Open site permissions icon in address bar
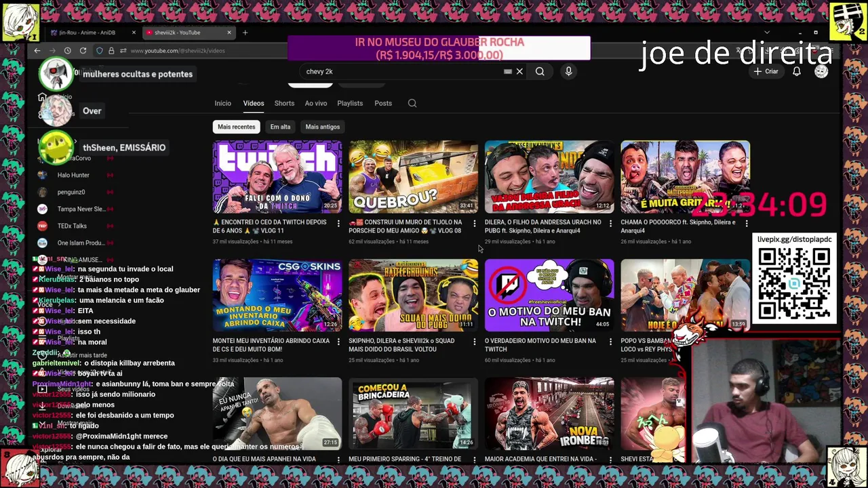868x488 pixels. pos(123,51)
